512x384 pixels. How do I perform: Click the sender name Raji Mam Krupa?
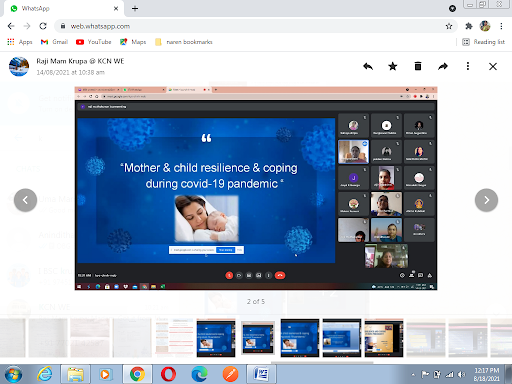pyautogui.click(x=80, y=61)
